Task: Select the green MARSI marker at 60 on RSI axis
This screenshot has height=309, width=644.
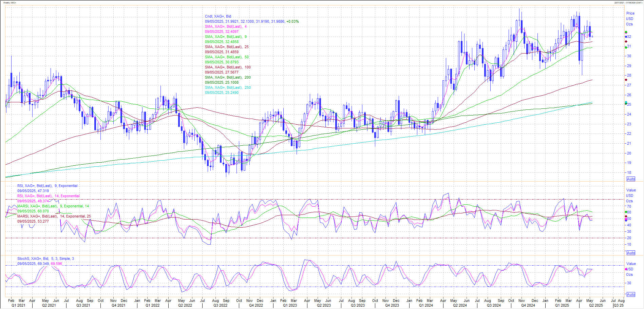Action: tap(626, 212)
